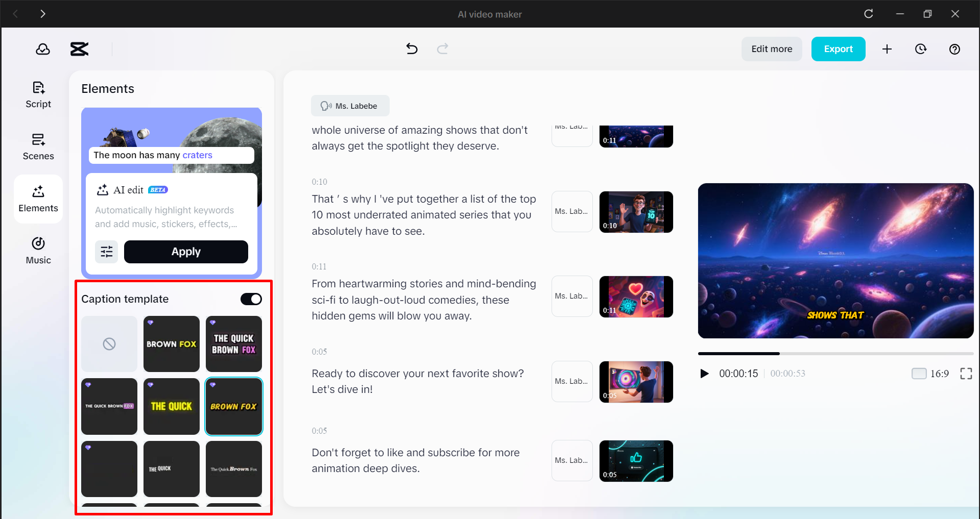Image resolution: width=980 pixels, height=519 pixels.
Task: Disable the Caption template switch
Action: 251,299
